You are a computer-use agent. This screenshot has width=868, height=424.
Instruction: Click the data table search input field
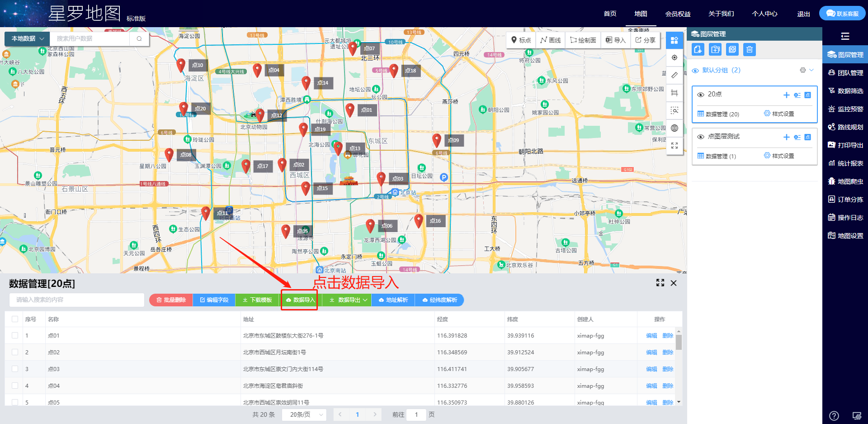point(77,300)
